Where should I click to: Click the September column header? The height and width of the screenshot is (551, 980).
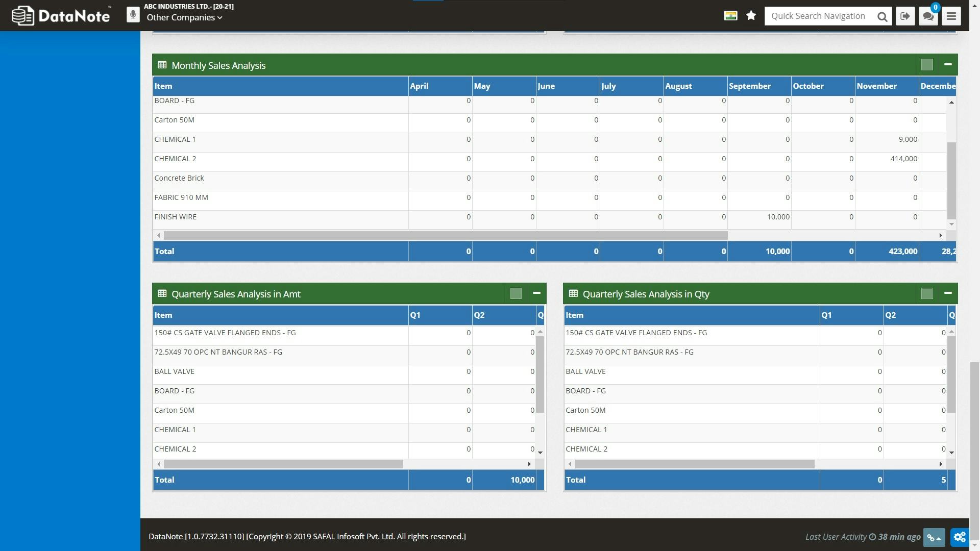coord(749,86)
